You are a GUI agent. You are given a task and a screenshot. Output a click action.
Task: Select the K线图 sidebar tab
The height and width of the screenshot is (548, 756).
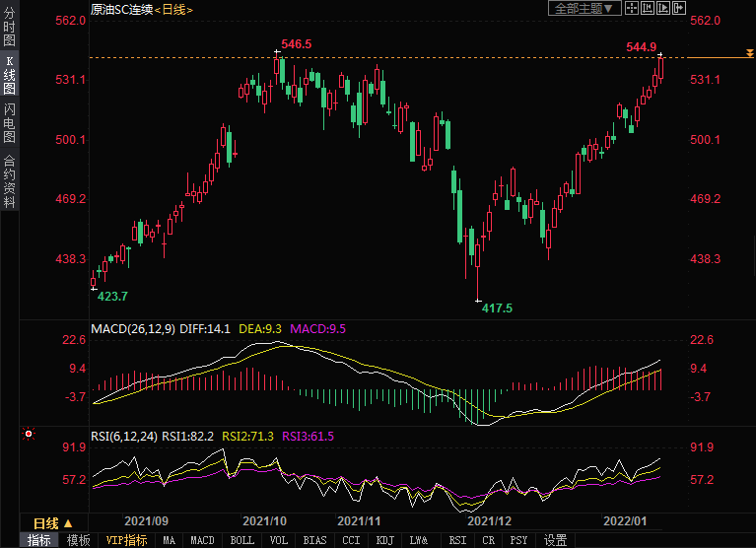tap(9, 75)
